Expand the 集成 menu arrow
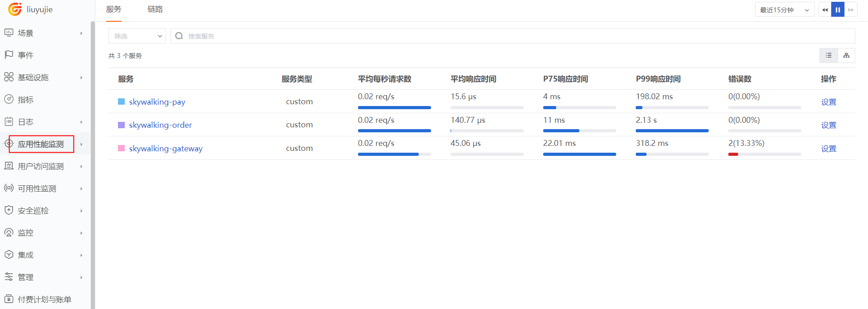This screenshot has width=868, height=309. point(81,255)
